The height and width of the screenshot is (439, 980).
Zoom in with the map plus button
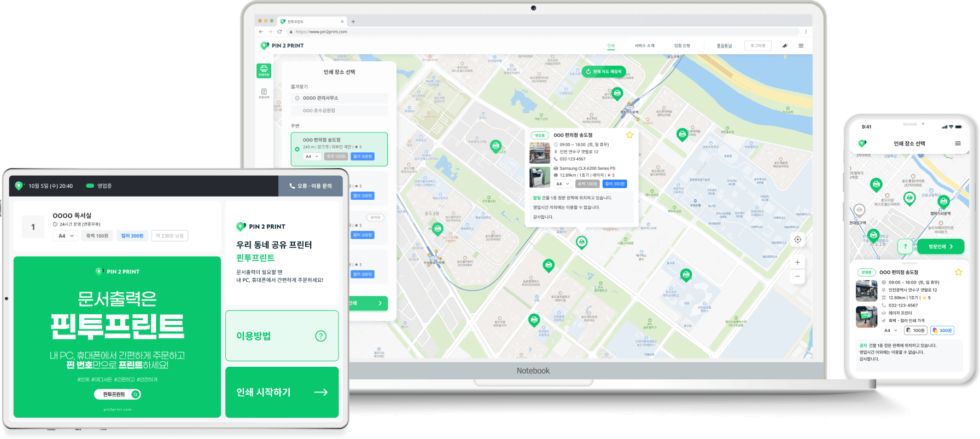click(797, 263)
